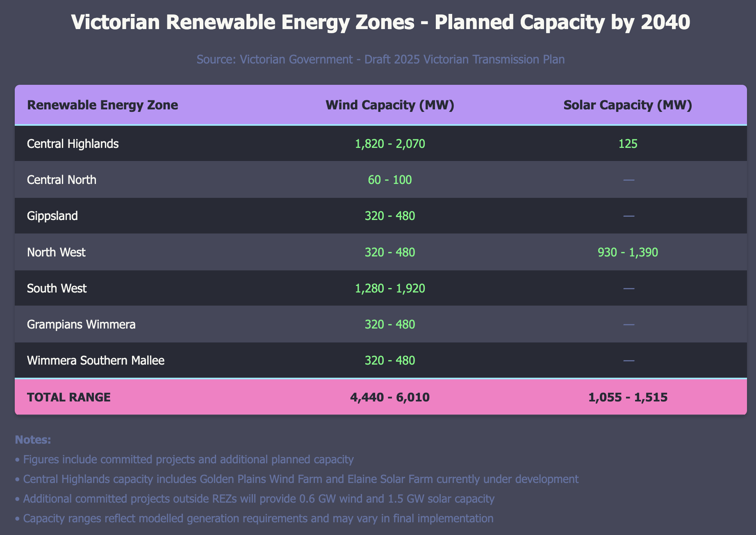Image resolution: width=756 pixels, height=535 pixels.
Task: Click the Renewable Energy Zone column header
Action: (x=102, y=105)
